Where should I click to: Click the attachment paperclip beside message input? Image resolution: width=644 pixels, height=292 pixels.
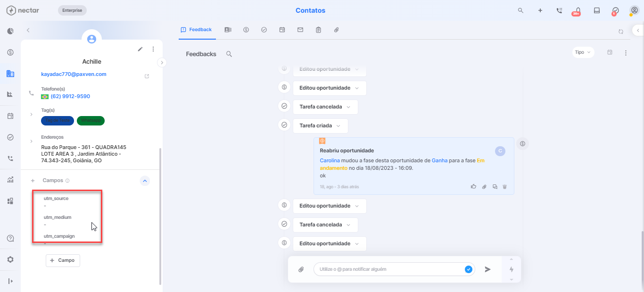point(301,269)
